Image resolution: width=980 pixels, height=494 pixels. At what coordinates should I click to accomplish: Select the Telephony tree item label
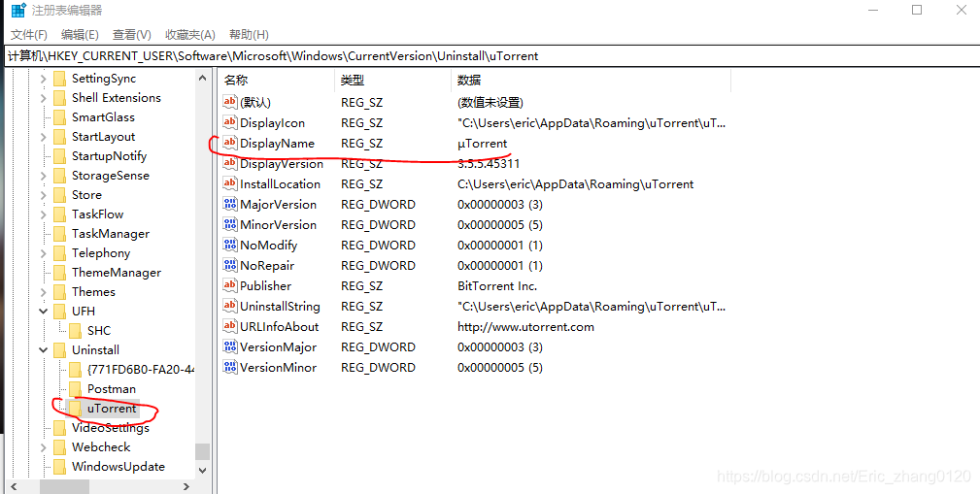pyautogui.click(x=101, y=253)
